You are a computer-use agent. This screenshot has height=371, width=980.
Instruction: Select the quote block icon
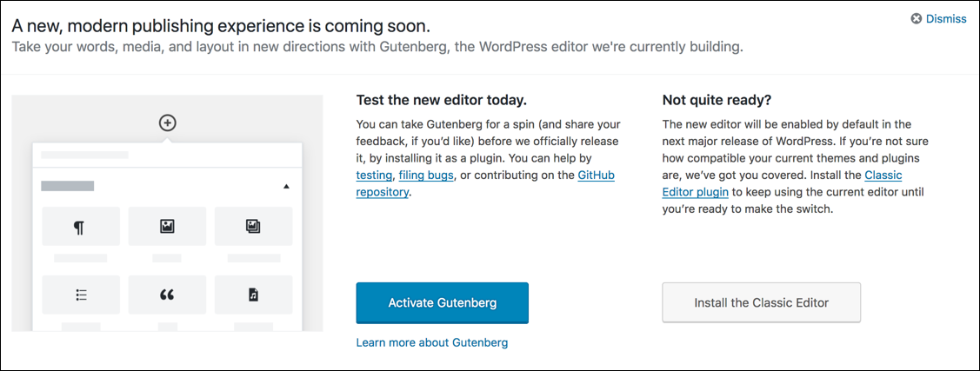[x=167, y=295]
